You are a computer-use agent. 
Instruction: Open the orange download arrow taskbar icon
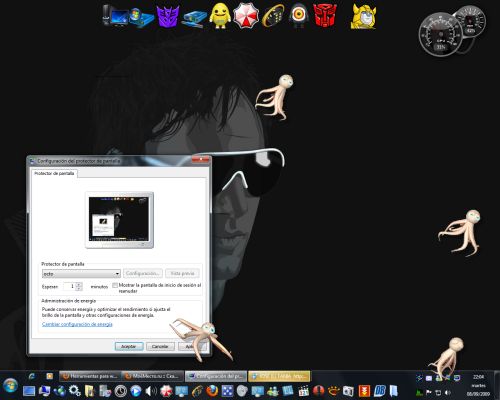(x=364, y=391)
